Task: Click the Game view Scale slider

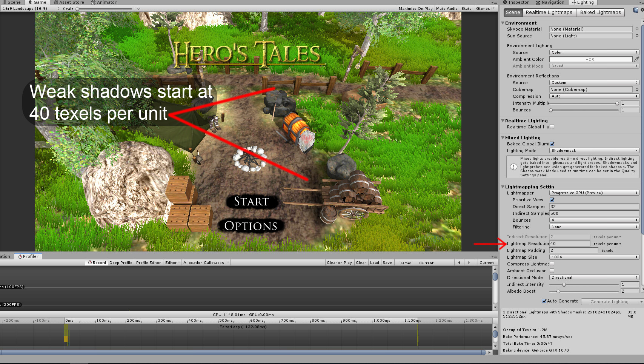Action: [104, 9]
